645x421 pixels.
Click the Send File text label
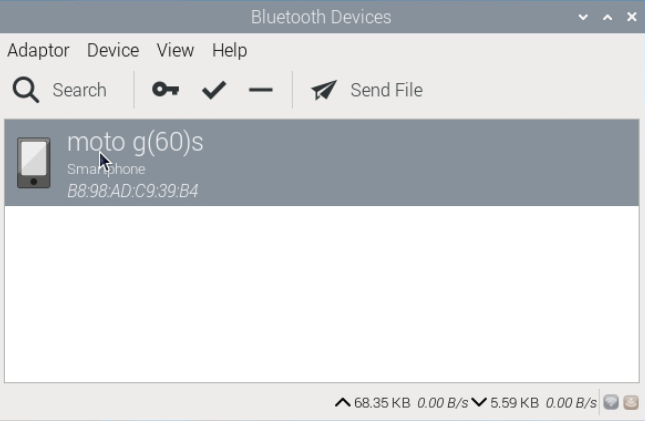point(387,90)
